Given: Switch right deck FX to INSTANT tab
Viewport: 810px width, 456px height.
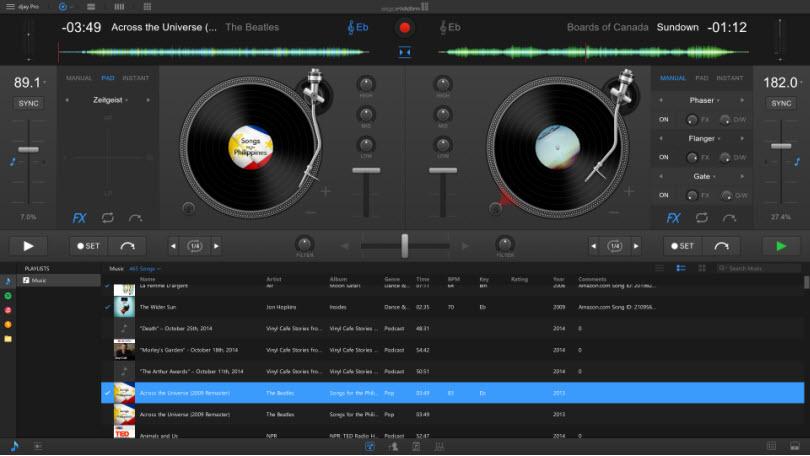Looking at the screenshot, I should pyautogui.click(x=729, y=78).
